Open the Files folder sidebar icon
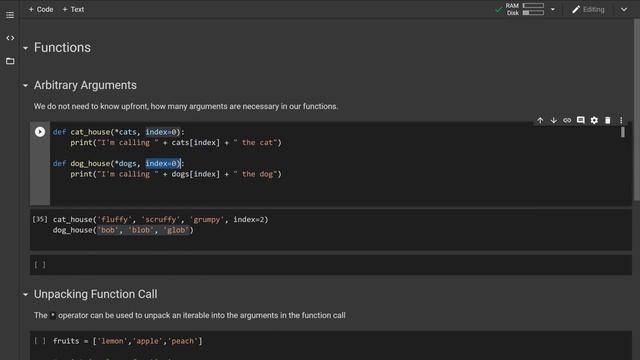 [x=10, y=61]
